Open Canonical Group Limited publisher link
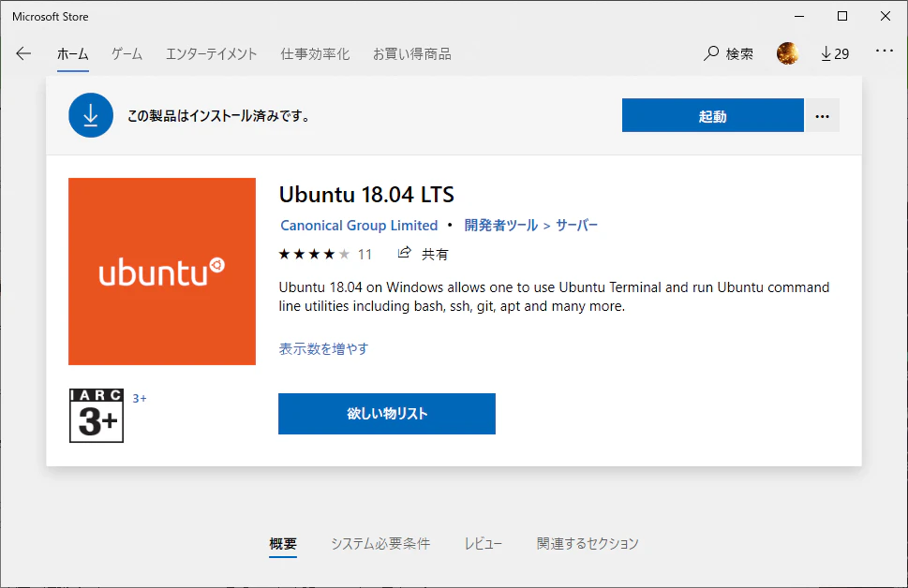The width and height of the screenshot is (908, 588). 359,225
